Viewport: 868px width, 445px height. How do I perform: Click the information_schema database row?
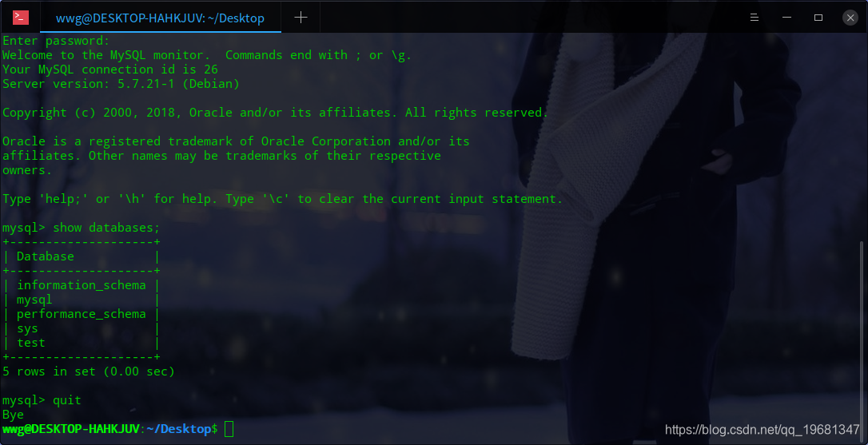point(82,285)
